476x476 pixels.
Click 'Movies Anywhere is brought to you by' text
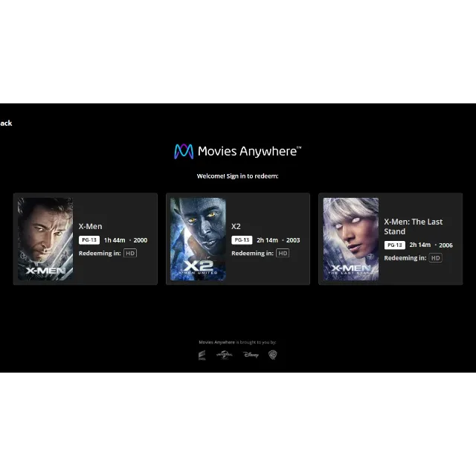click(237, 342)
